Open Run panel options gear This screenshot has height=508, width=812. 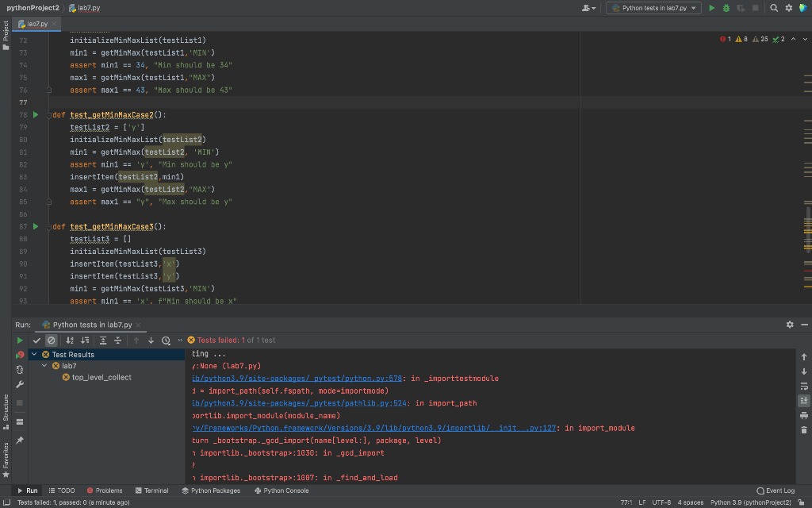pyautogui.click(x=790, y=325)
